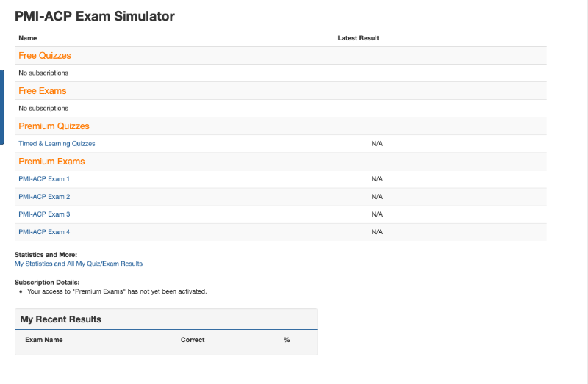Open My Statistics and All Results link
The image size is (588, 384).
pos(79,264)
